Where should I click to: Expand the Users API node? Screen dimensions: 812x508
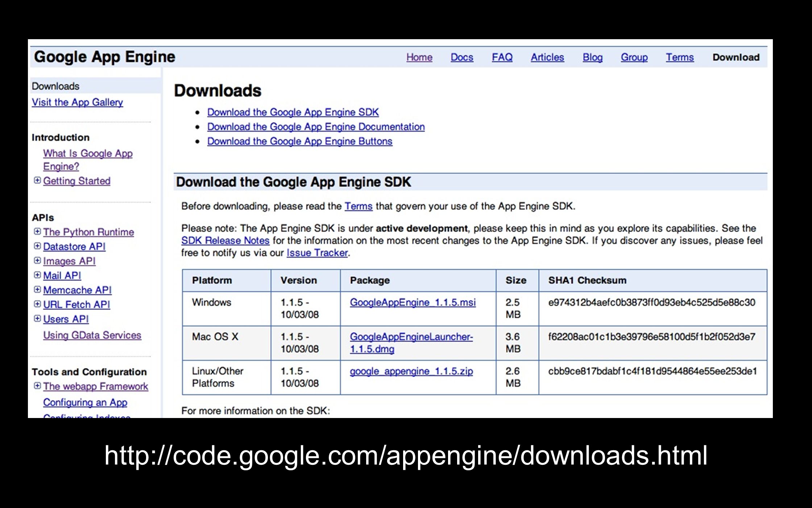37,319
